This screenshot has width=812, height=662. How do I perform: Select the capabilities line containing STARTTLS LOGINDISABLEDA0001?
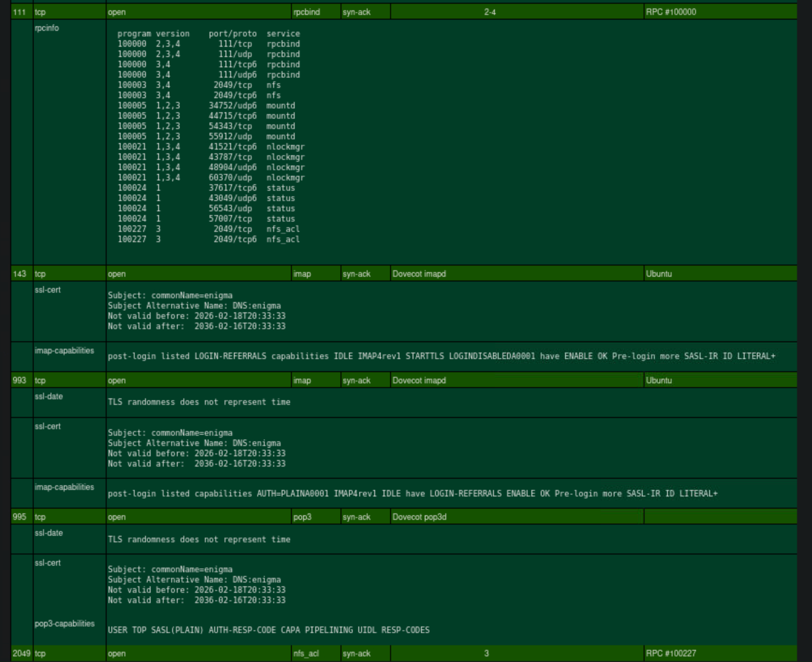[x=442, y=356]
